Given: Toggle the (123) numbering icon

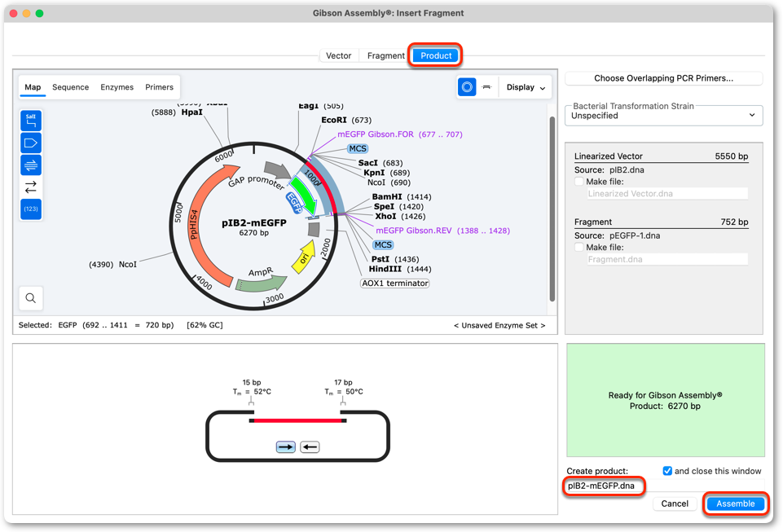Looking at the screenshot, I should click(31, 209).
